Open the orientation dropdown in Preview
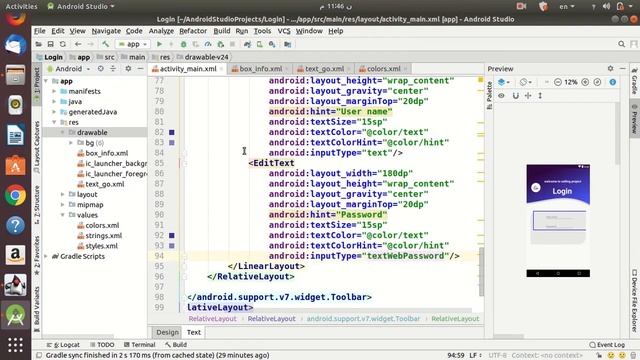This screenshot has height=360, width=640. coord(526,82)
